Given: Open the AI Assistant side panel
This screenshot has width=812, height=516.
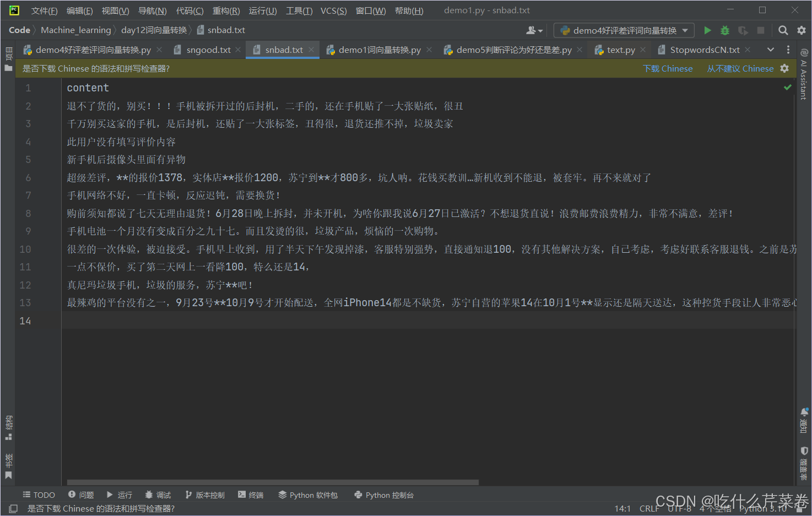Looking at the screenshot, I should pos(804,75).
